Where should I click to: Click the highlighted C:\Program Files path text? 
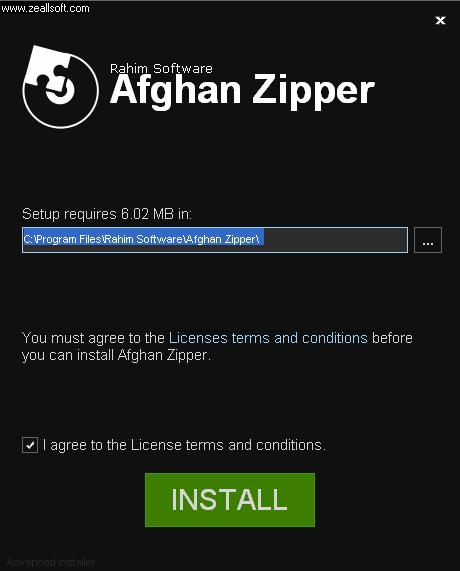(x=141, y=239)
